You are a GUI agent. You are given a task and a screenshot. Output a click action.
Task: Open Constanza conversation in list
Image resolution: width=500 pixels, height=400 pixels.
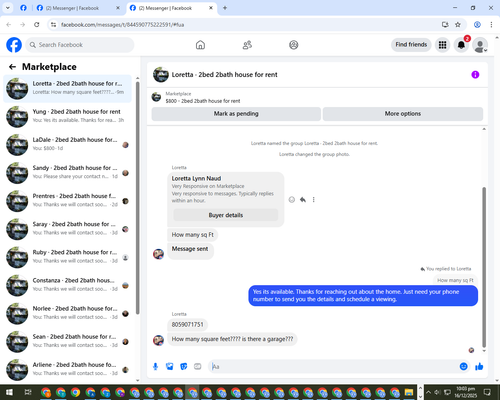(x=67, y=285)
